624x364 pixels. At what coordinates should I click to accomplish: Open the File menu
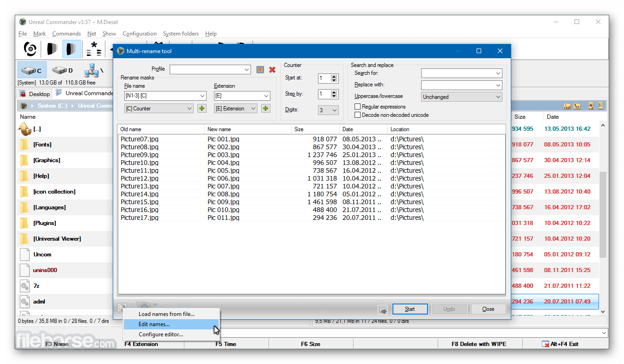point(23,34)
